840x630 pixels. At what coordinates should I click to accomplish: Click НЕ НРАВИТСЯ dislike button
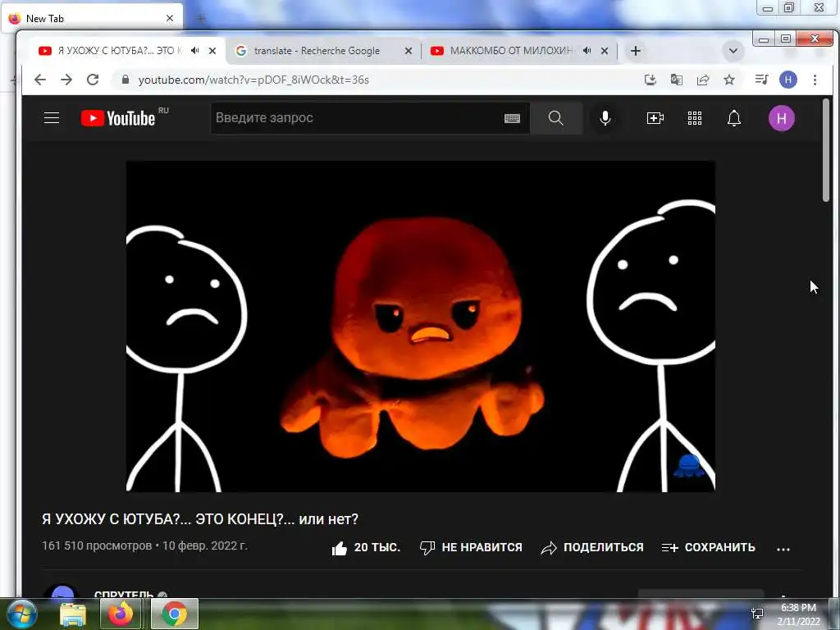coord(471,547)
